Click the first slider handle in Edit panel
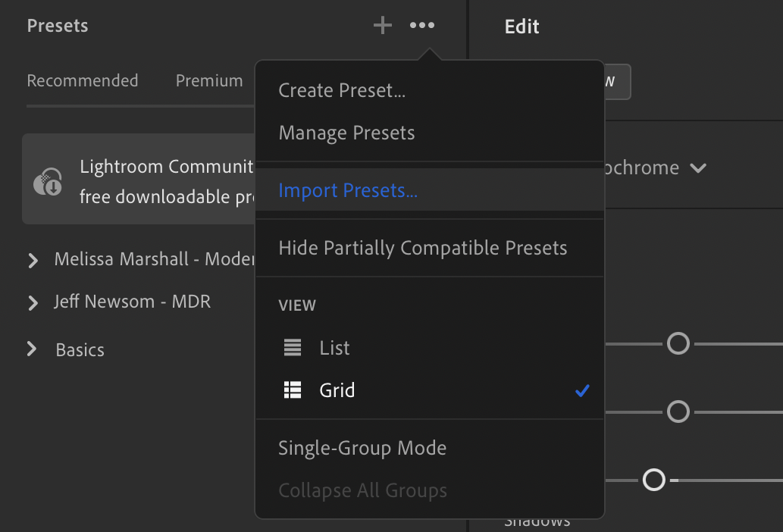Viewport: 783px width, 532px height. 678,343
